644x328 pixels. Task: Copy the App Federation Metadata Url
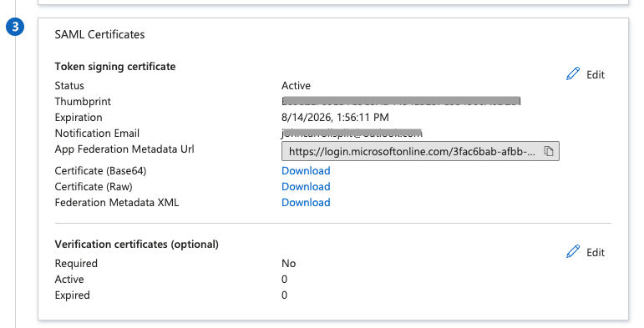pyautogui.click(x=549, y=151)
